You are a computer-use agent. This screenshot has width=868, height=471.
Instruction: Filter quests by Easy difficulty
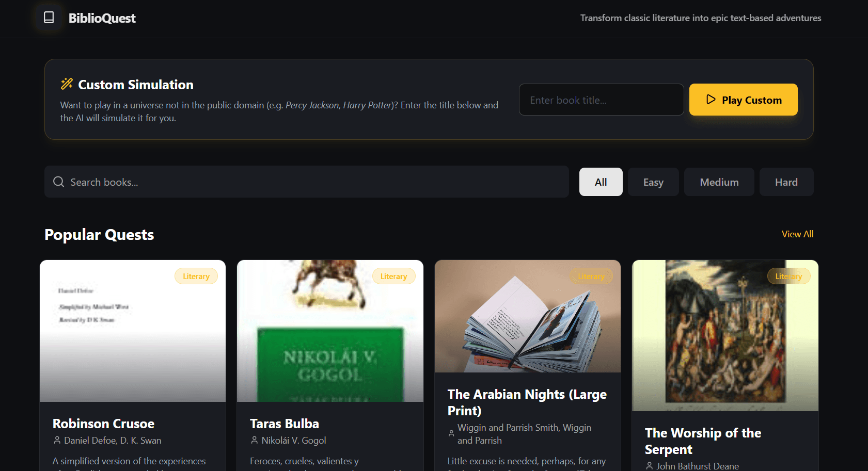(653, 182)
